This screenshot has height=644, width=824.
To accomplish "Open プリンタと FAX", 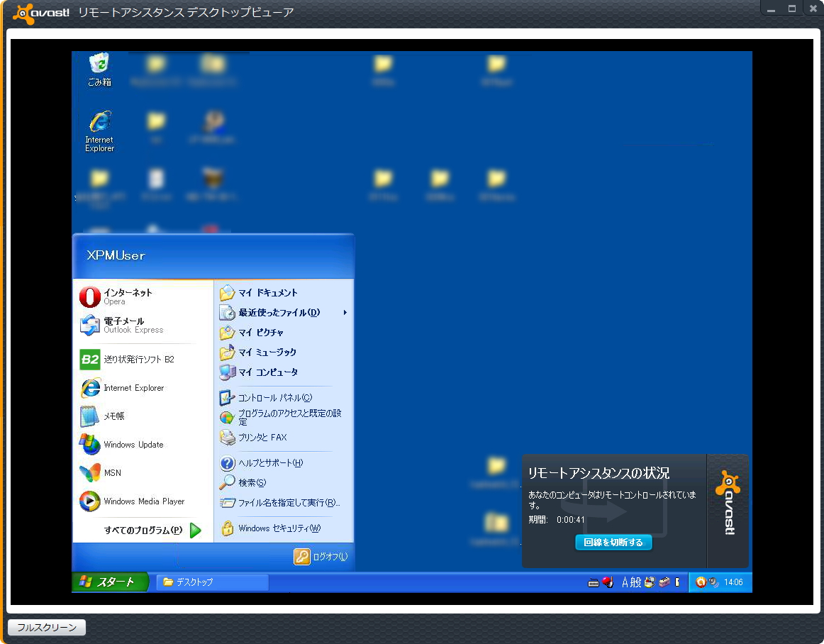I will [x=284, y=438].
